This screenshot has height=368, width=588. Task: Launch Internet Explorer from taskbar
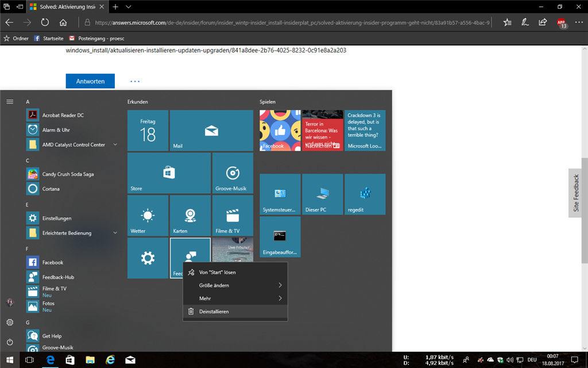point(110,360)
